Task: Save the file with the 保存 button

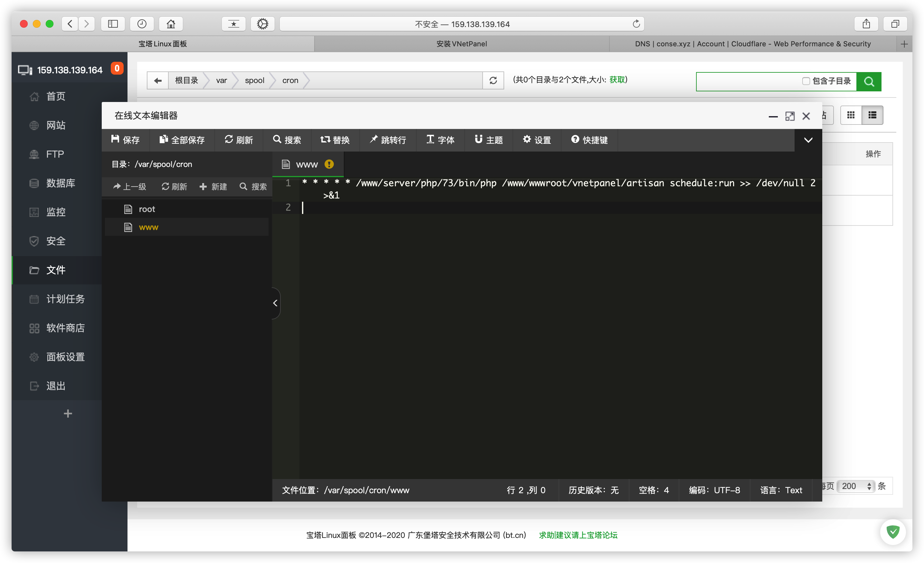Action: pos(125,140)
